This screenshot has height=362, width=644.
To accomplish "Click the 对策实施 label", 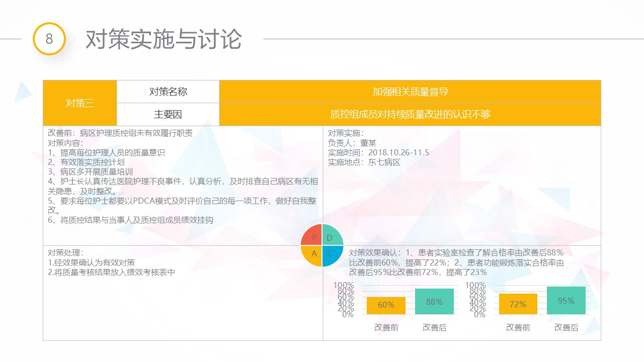I will point(346,133).
